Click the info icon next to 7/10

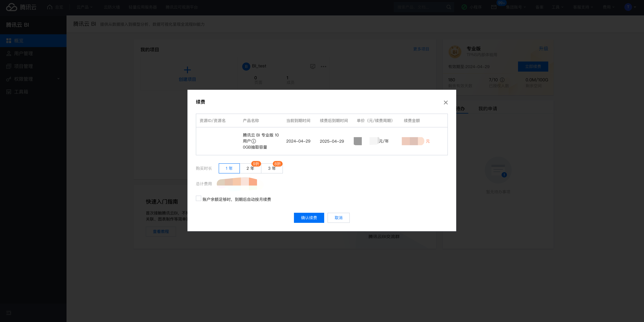[x=502, y=80]
